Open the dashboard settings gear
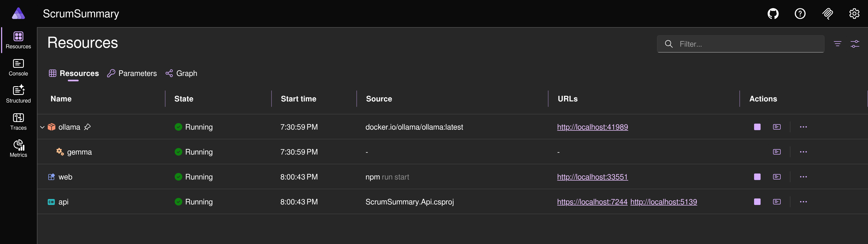 pyautogui.click(x=854, y=14)
